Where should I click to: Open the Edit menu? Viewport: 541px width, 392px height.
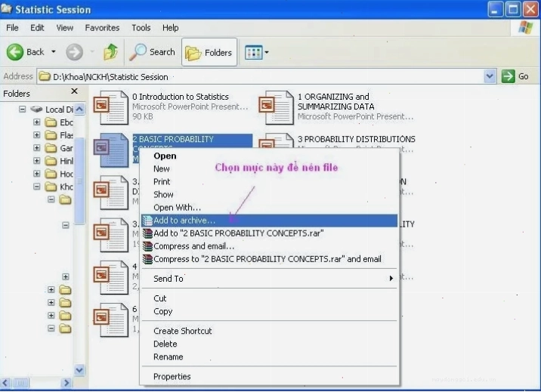tap(37, 28)
